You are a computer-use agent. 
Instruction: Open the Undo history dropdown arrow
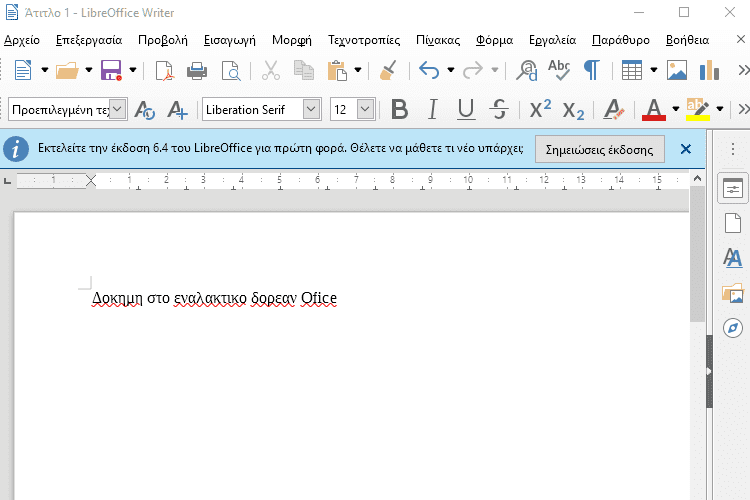[x=451, y=70]
